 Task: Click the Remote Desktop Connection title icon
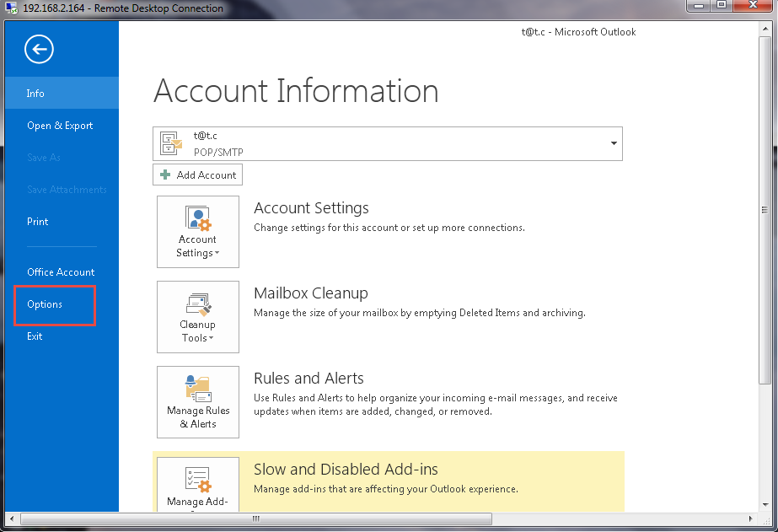point(12,8)
